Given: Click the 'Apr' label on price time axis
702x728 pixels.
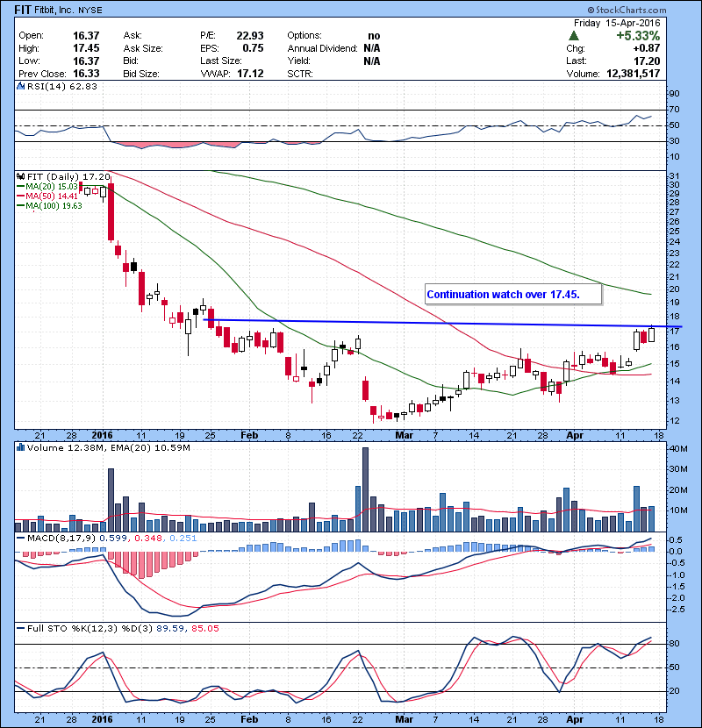Looking at the screenshot, I should [x=575, y=436].
